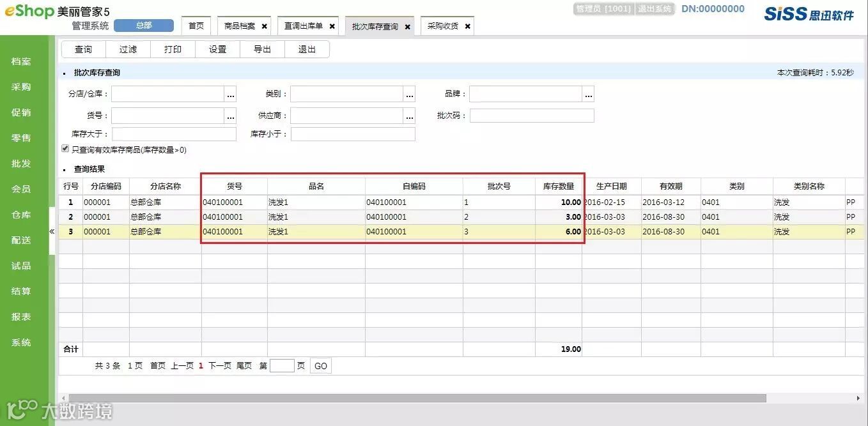Open 采购 in the sidebar menu
The image size is (868, 426).
click(x=21, y=87)
